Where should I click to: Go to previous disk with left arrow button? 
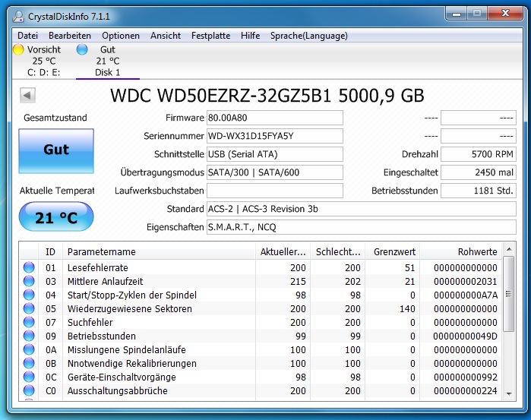point(27,96)
